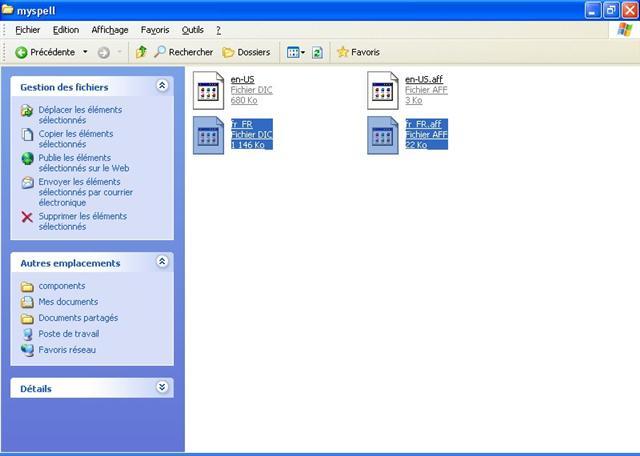Open Favoris star toolbar button
640x456 pixels.
(358, 52)
